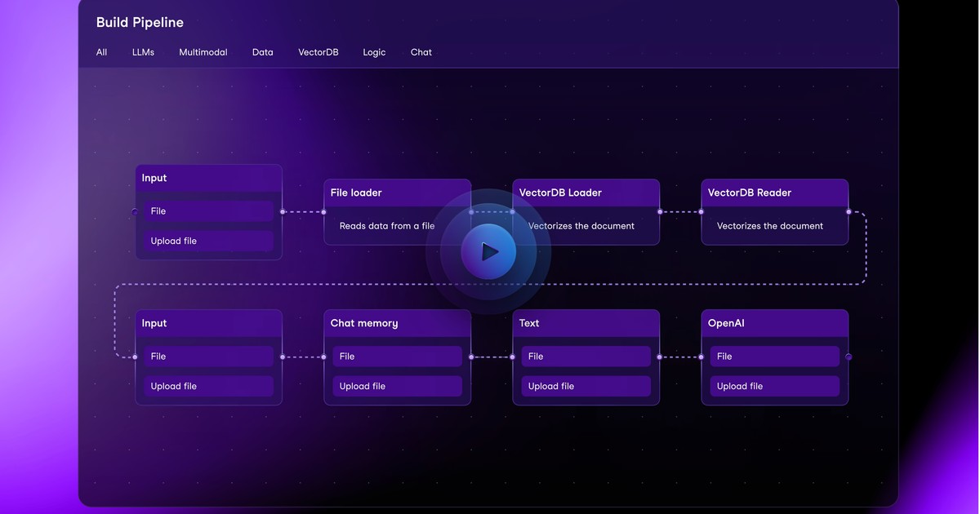Click Upload file in Chat memory node
The image size is (980, 514).
click(398, 386)
